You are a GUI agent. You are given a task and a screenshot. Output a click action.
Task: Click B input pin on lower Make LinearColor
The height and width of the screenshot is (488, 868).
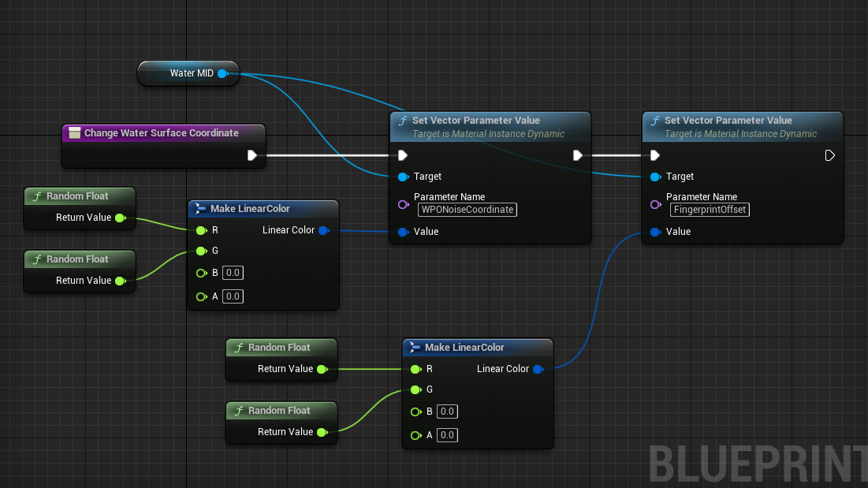[415, 412]
